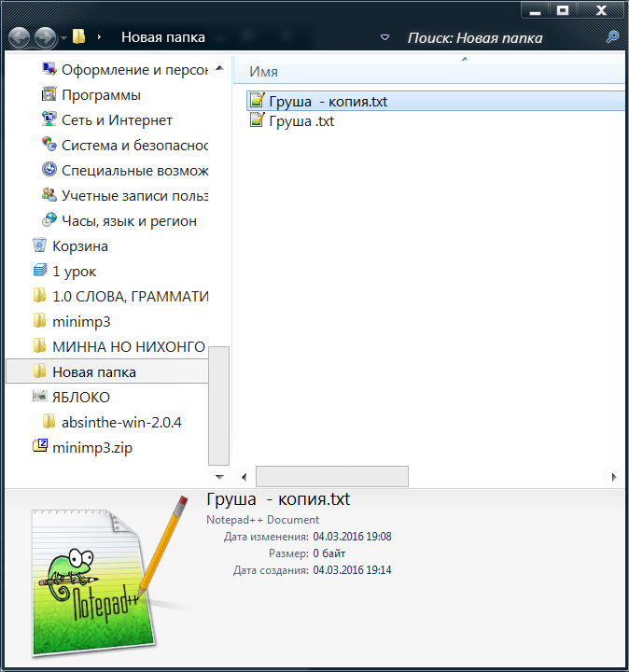Click the minimp3 folder icon
The width and height of the screenshot is (629, 672).
pos(39,320)
